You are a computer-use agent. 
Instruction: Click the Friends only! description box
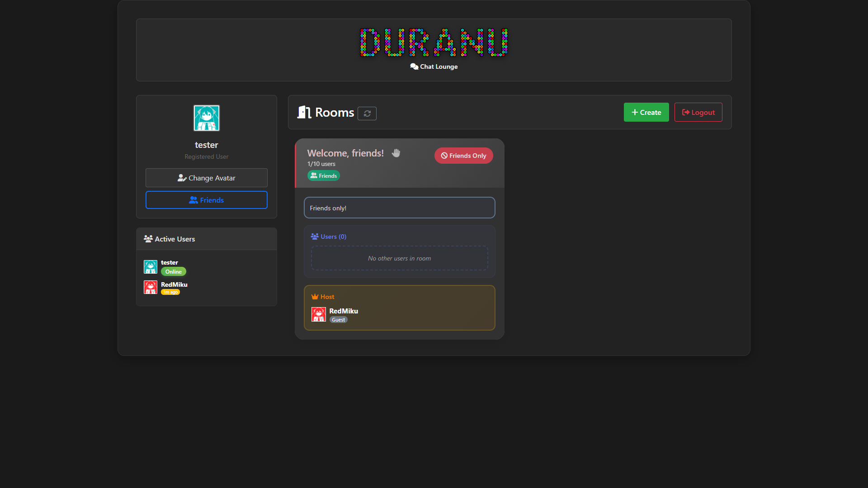(399, 208)
